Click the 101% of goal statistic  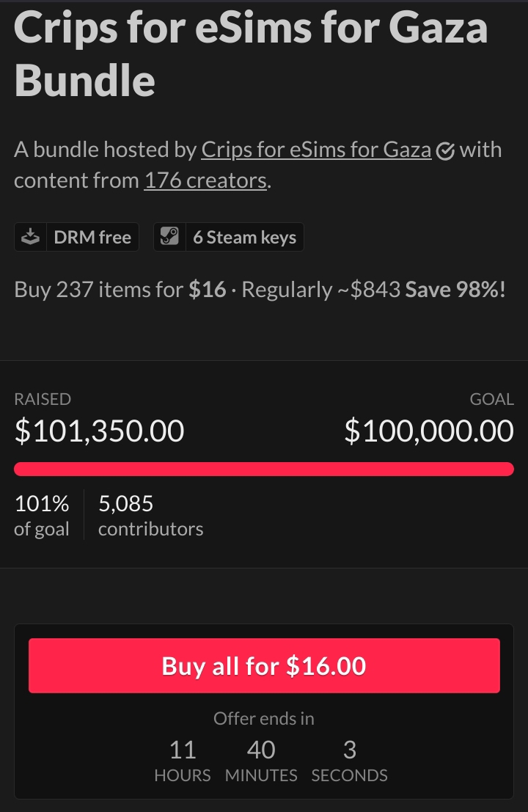42,516
